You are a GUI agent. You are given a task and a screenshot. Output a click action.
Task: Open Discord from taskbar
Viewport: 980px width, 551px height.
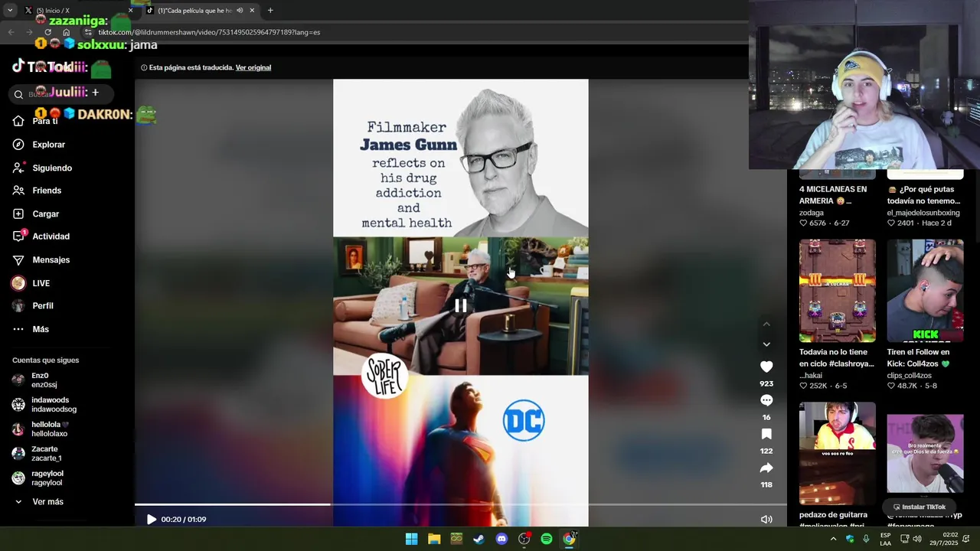pos(501,539)
